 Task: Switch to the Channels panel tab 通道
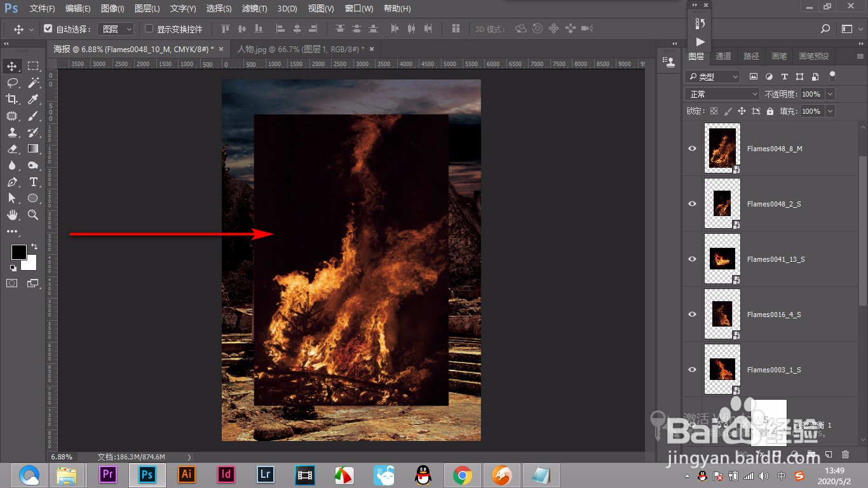point(724,57)
